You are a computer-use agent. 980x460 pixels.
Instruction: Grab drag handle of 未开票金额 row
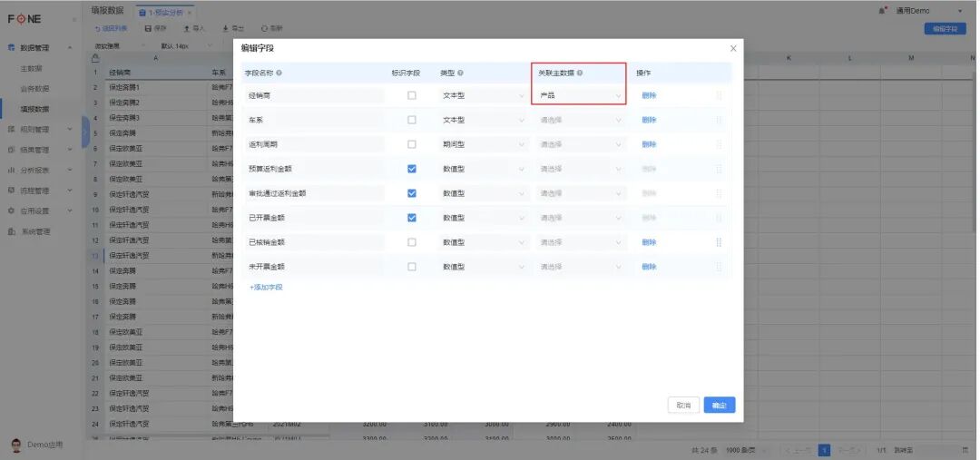pos(719,266)
